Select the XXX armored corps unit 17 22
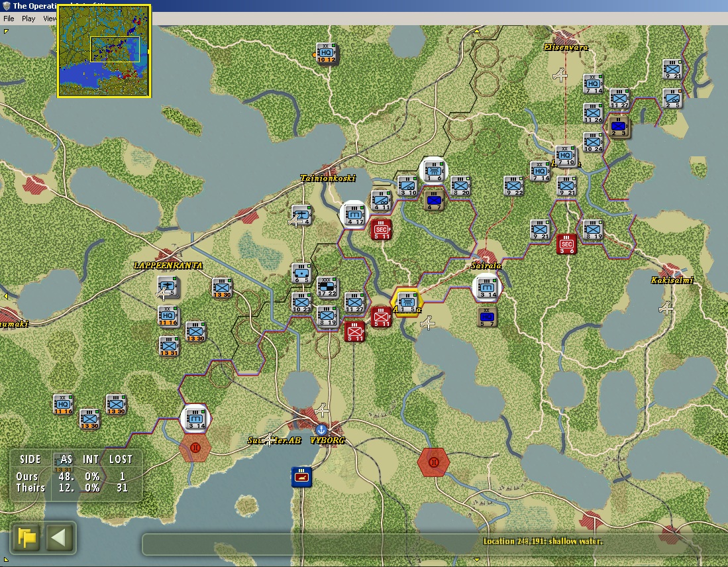This screenshot has width=728, height=567. pyautogui.click(x=327, y=287)
